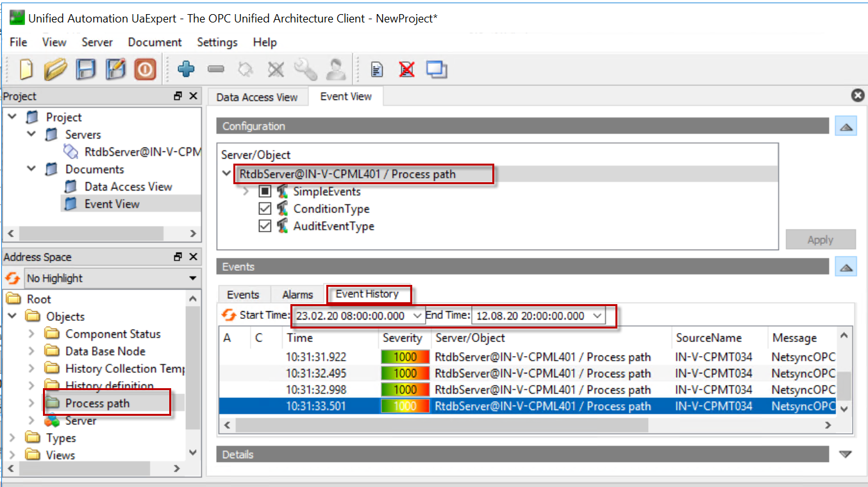The image size is (868, 487).
Task: Switch to the Data Access View tab
Action: (x=257, y=97)
